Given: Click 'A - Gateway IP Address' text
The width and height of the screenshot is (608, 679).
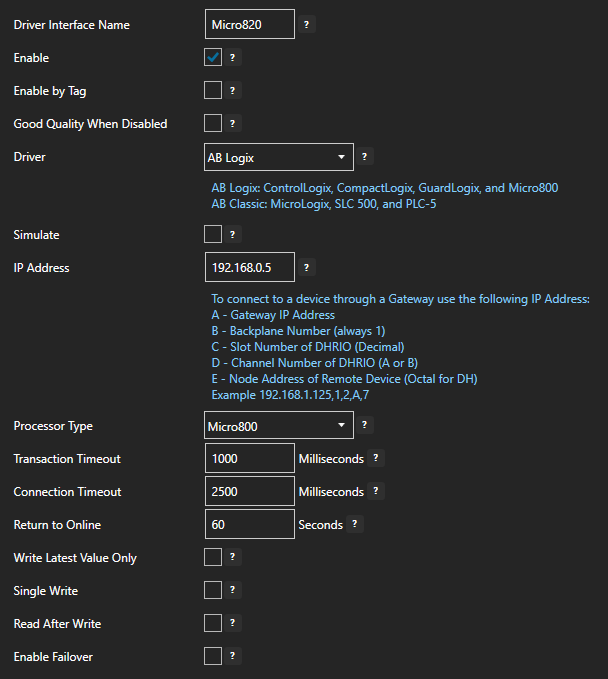Looking at the screenshot, I should [x=273, y=315].
